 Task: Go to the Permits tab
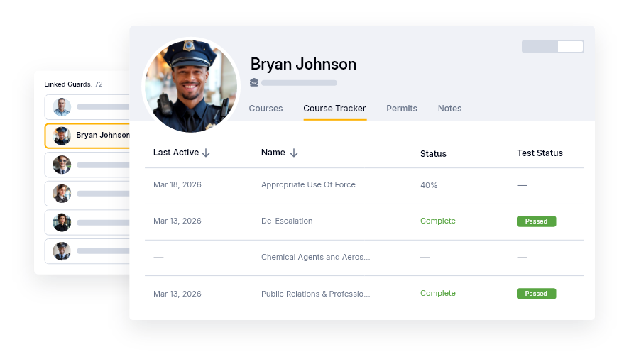pos(402,109)
